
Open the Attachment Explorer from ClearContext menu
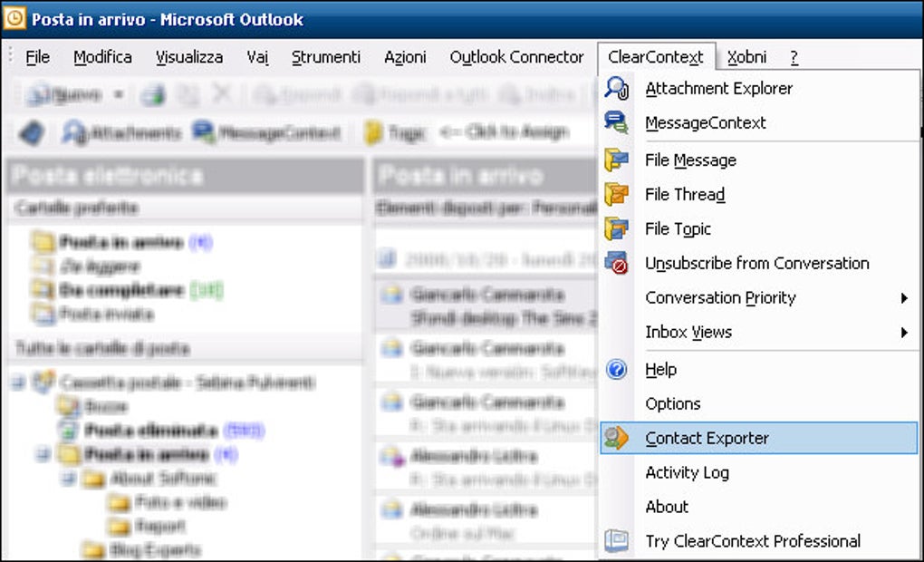[718, 88]
